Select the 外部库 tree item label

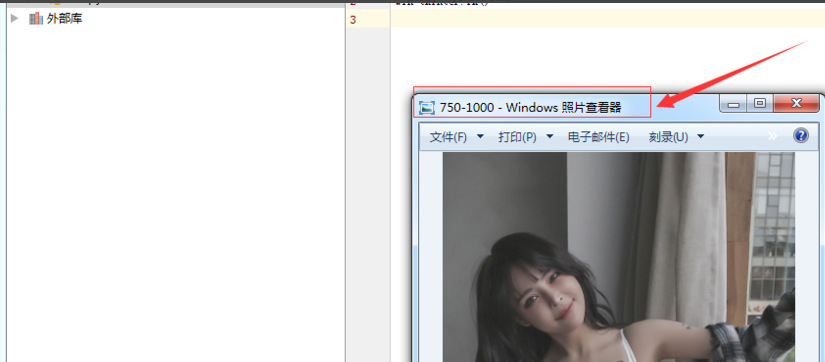[x=64, y=19]
